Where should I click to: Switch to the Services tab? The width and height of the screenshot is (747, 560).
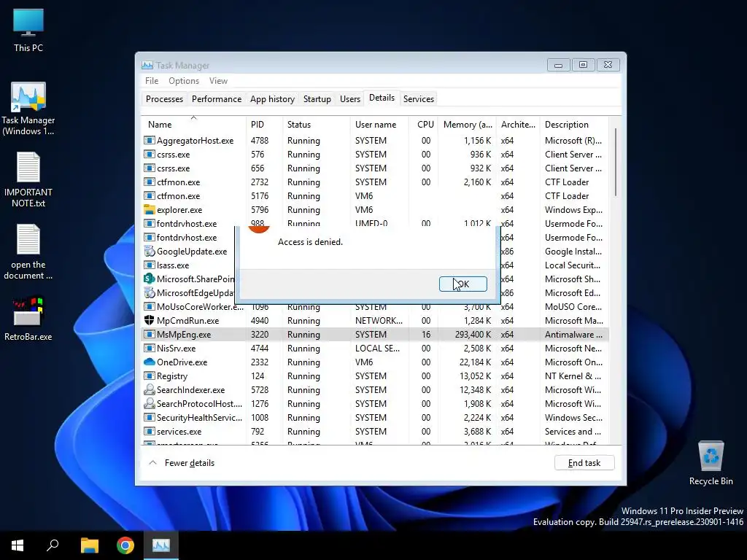[x=418, y=99]
